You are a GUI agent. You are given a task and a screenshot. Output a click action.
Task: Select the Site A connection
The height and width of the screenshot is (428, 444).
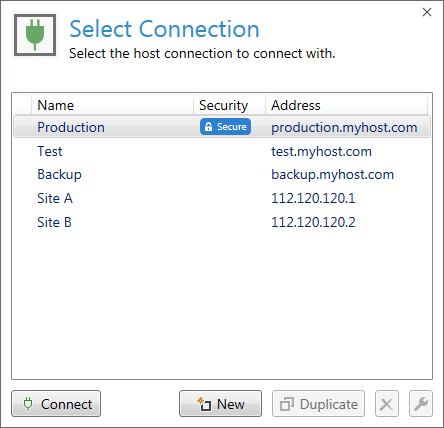tap(222, 198)
